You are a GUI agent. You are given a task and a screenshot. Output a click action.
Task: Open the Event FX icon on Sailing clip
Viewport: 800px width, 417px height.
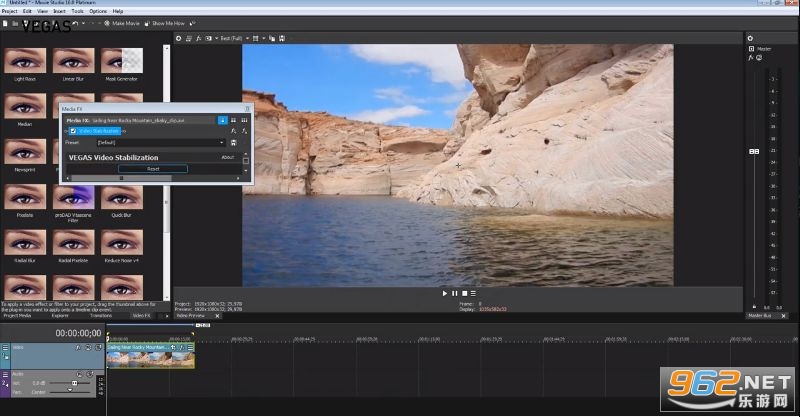point(182,348)
